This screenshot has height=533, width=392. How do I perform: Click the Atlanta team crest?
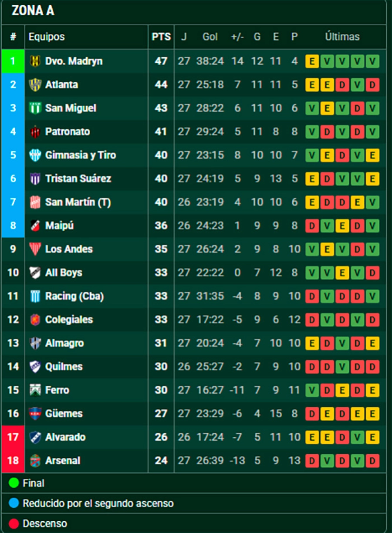pos(35,84)
